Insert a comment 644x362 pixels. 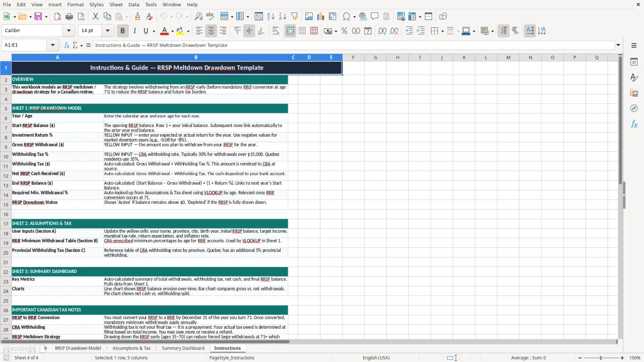pos(375,17)
